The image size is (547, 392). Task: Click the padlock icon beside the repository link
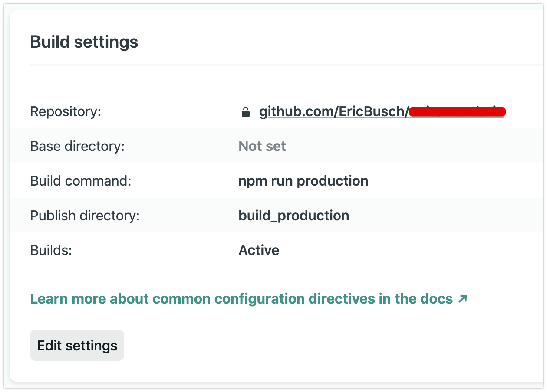point(246,111)
